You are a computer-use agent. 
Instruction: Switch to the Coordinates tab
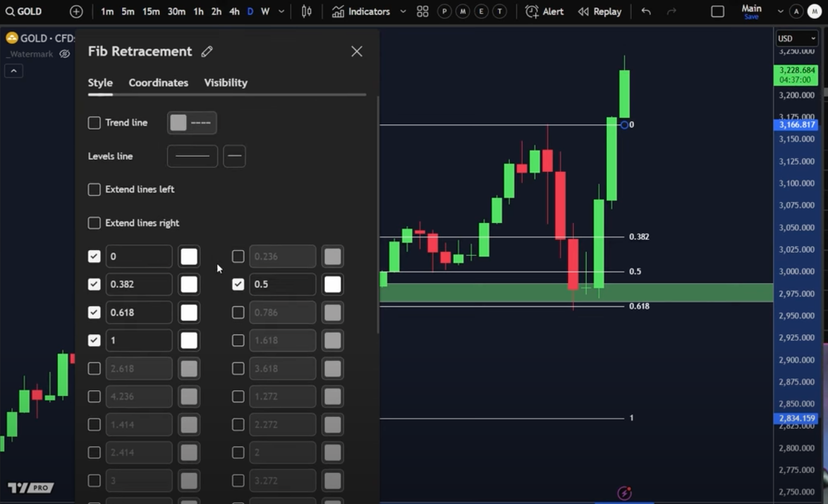point(158,82)
